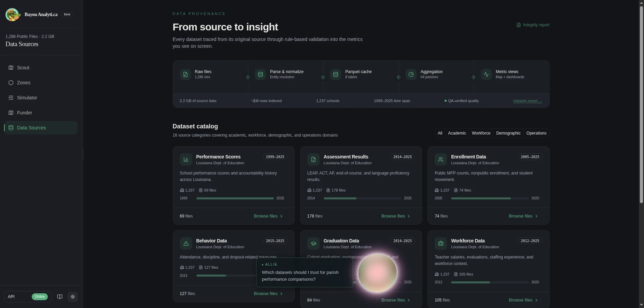
Task: Click the Bayou Analyti.ca frog logo
Action: (13, 15)
